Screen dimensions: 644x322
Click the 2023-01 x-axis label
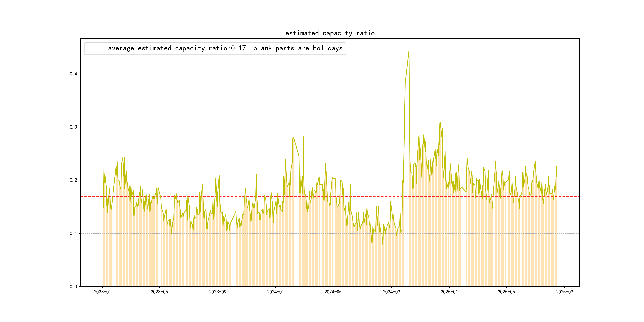pyautogui.click(x=102, y=292)
